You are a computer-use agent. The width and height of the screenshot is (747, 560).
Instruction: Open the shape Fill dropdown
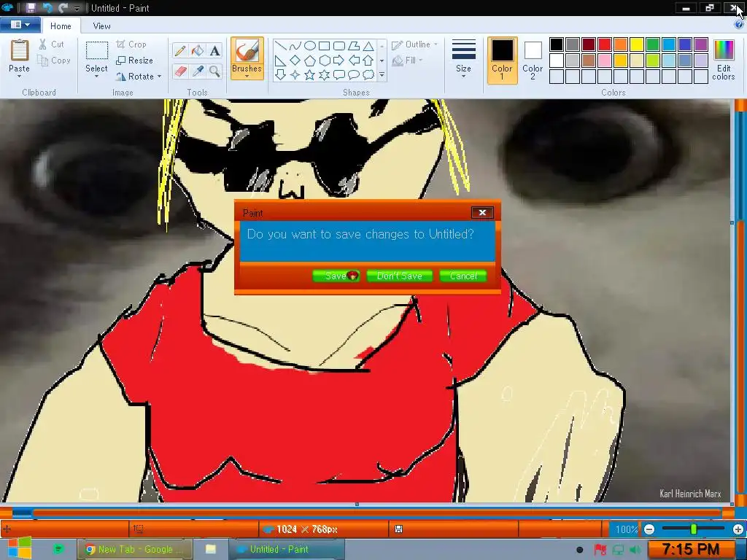(407, 61)
